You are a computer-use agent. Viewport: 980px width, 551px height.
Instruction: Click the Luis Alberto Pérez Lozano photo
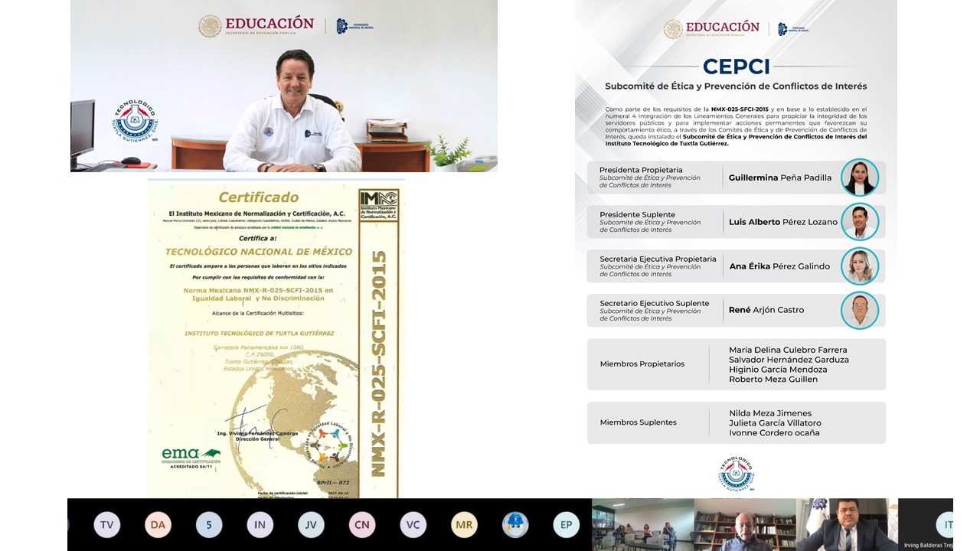[x=860, y=222]
